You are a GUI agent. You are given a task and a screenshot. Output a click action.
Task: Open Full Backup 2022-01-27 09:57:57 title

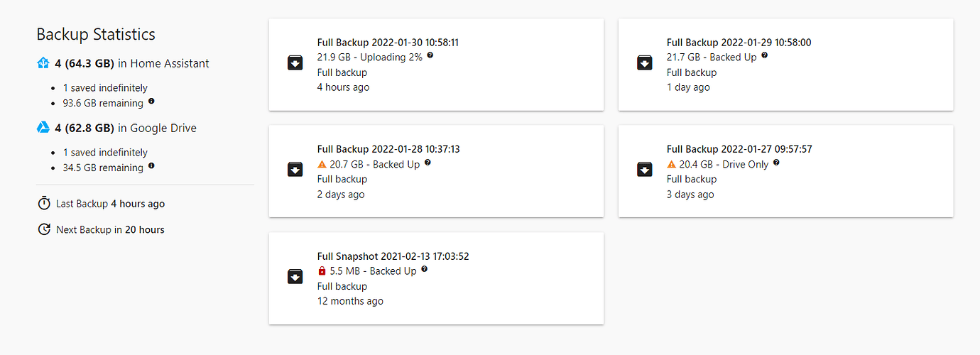[739, 149]
